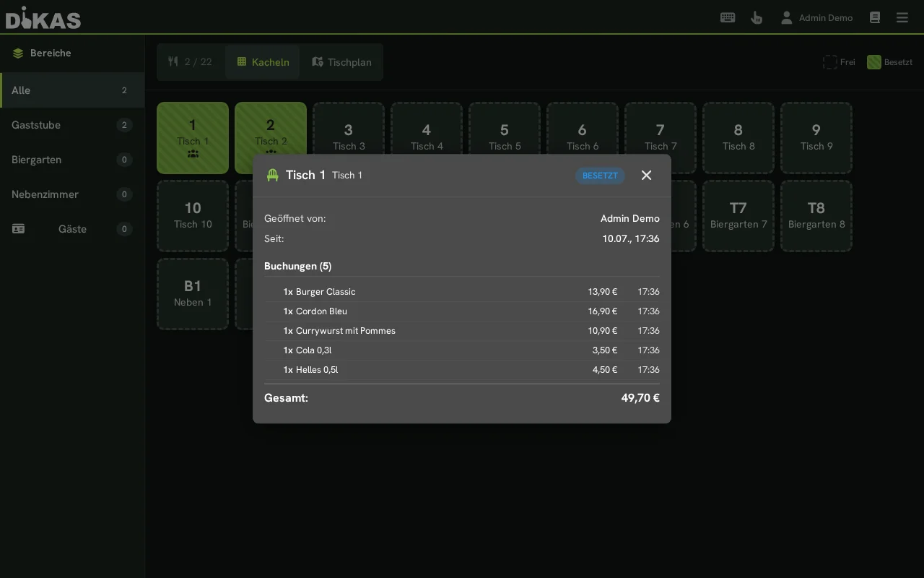Open the Gäste section
Screen dimensions: 924x578
(x=72, y=229)
